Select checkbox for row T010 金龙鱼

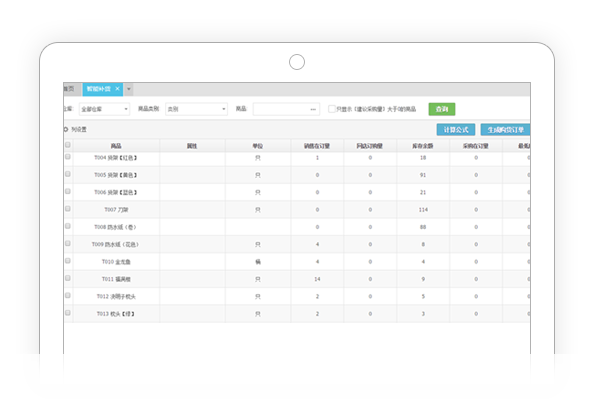pos(68,261)
